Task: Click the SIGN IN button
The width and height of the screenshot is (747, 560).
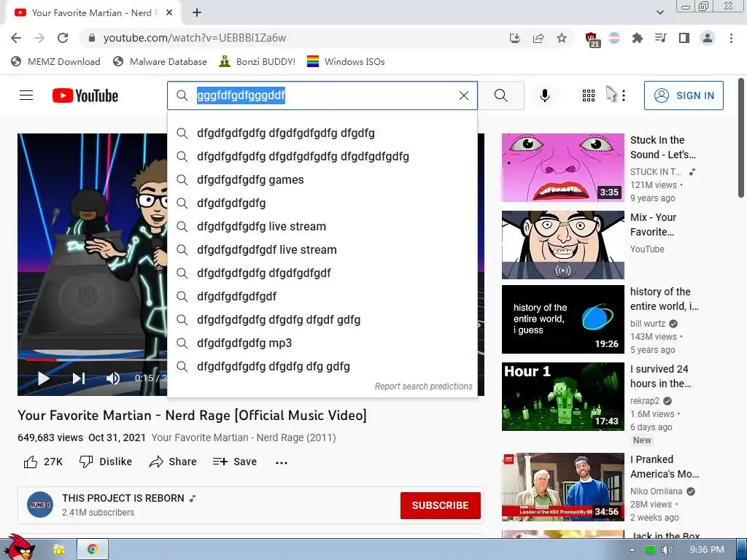Action: (683, 96)
